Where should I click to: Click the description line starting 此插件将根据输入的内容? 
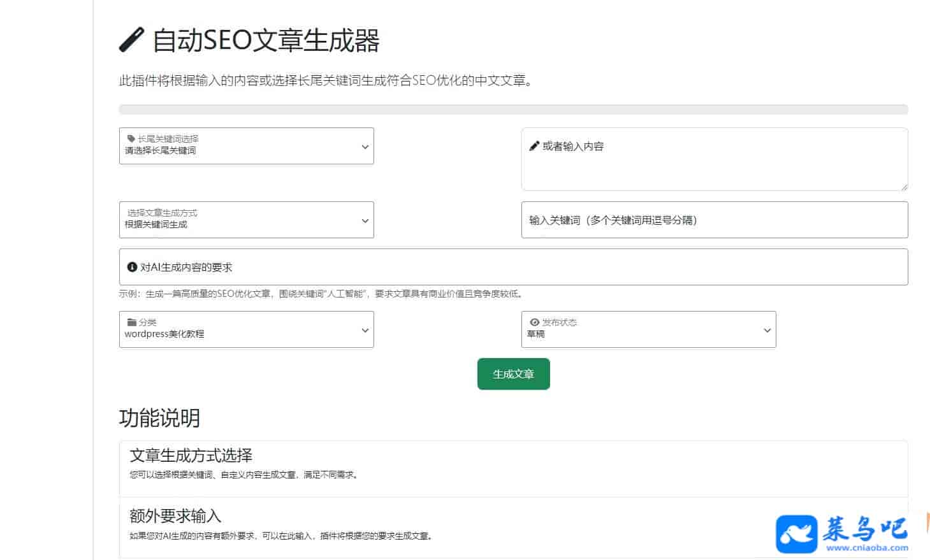pos(326,81)
